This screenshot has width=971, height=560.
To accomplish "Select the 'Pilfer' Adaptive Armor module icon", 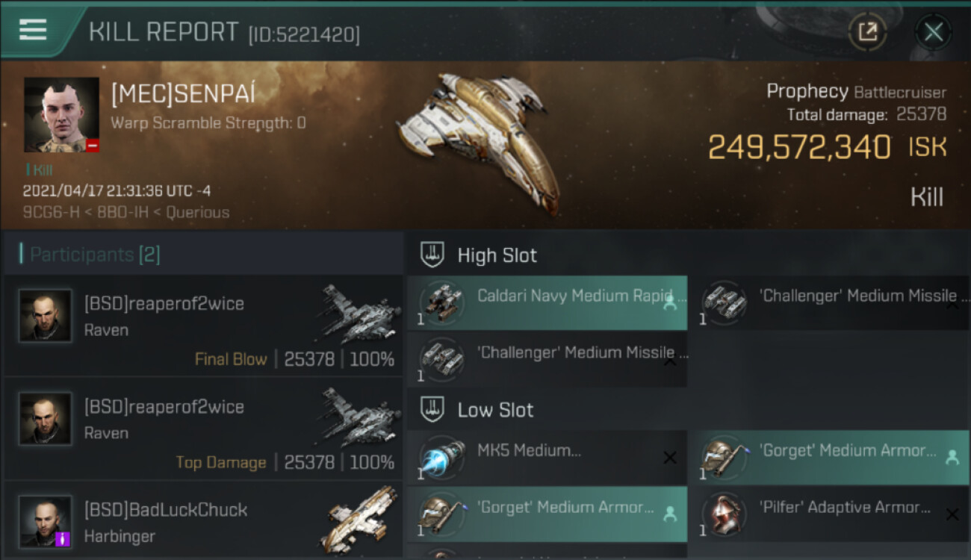I will point(724,514).
